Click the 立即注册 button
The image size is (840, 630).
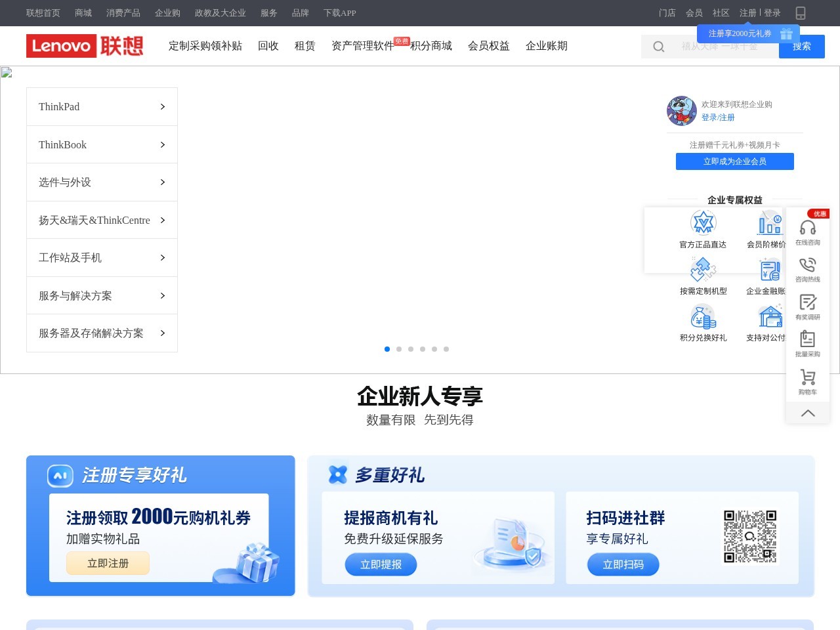pyautogui.click(x=108, y=564)
